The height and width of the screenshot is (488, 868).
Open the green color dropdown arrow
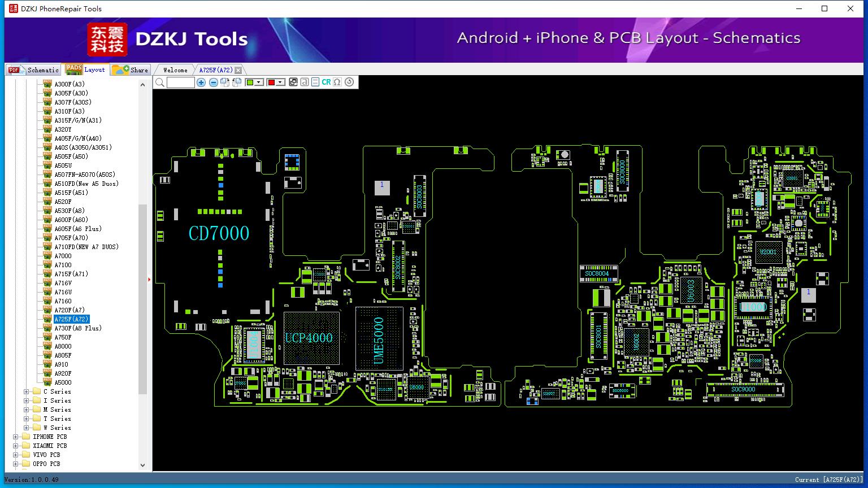click(259, 82)
